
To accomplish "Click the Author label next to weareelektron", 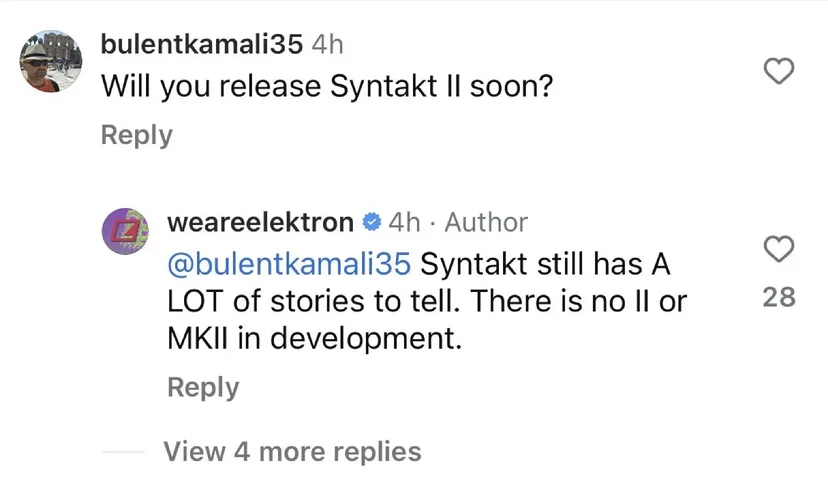I will [x=486, y=221].
